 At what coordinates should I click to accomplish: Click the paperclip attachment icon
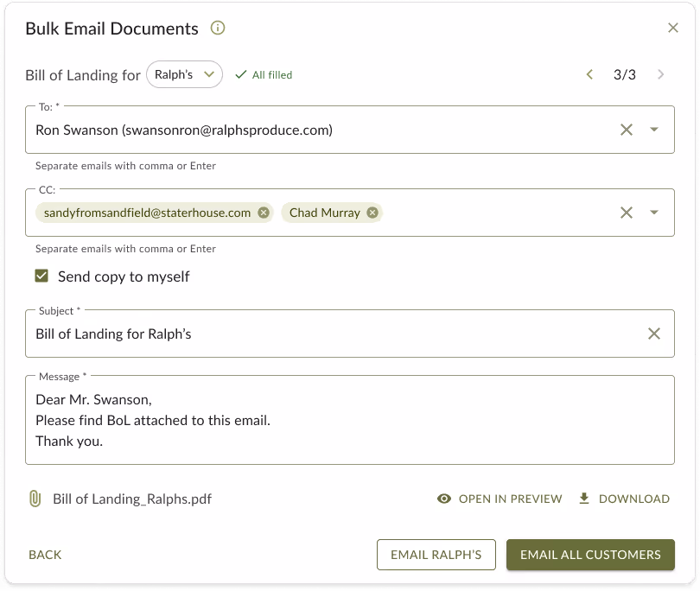(35, 499)
